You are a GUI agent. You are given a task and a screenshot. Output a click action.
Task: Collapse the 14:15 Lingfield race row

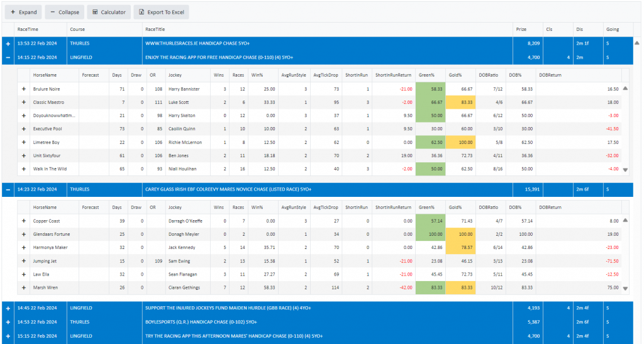coord(8,57)
